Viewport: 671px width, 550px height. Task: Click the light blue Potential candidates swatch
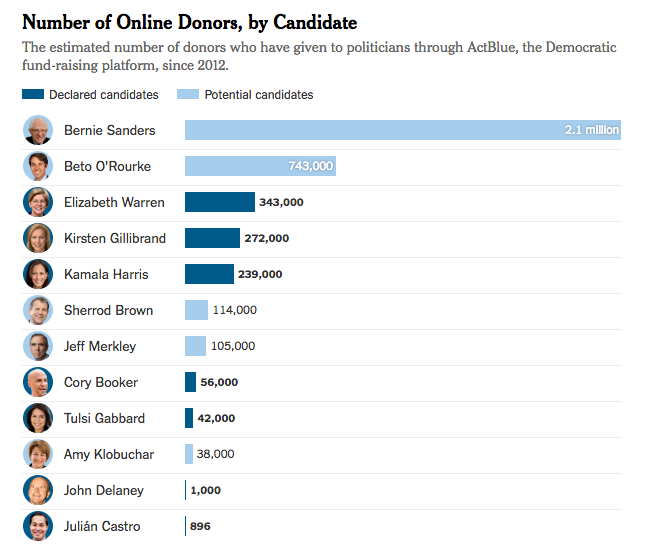[188, 95]
